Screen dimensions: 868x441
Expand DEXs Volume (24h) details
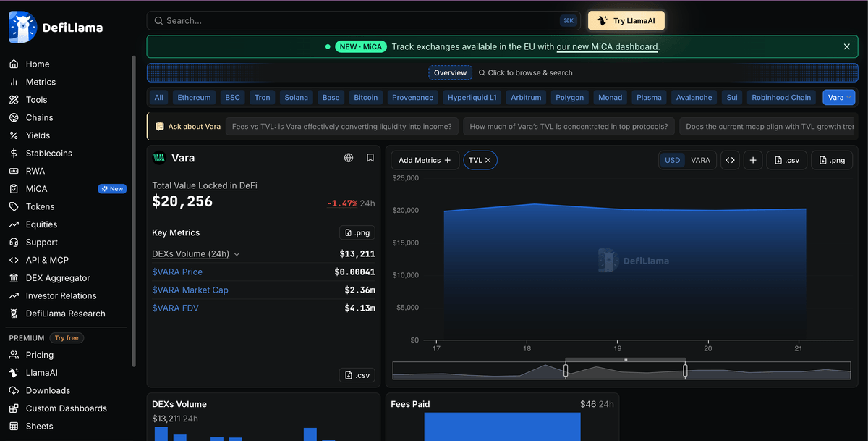(196, 253)
